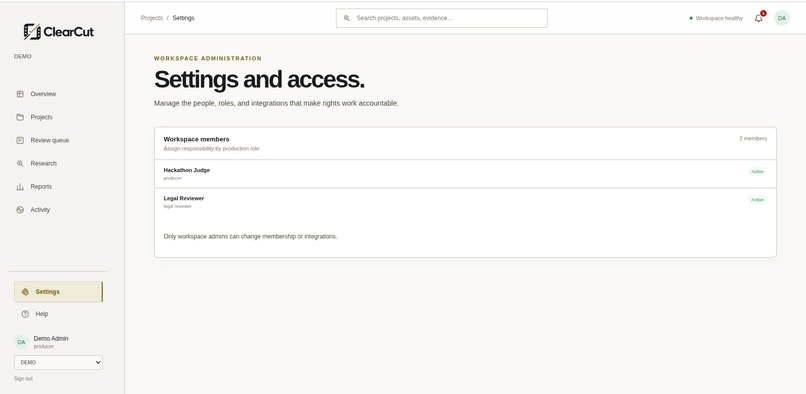Click the 2 members count

753,138
